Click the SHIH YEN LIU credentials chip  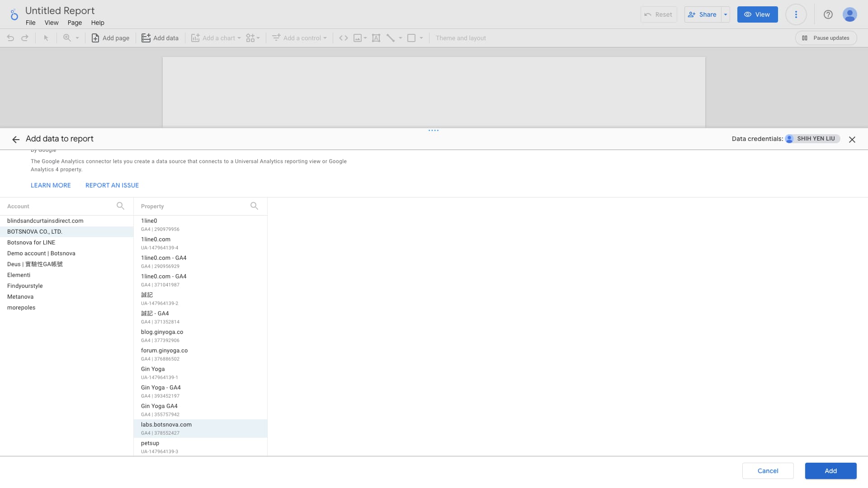tap(812, 139)
